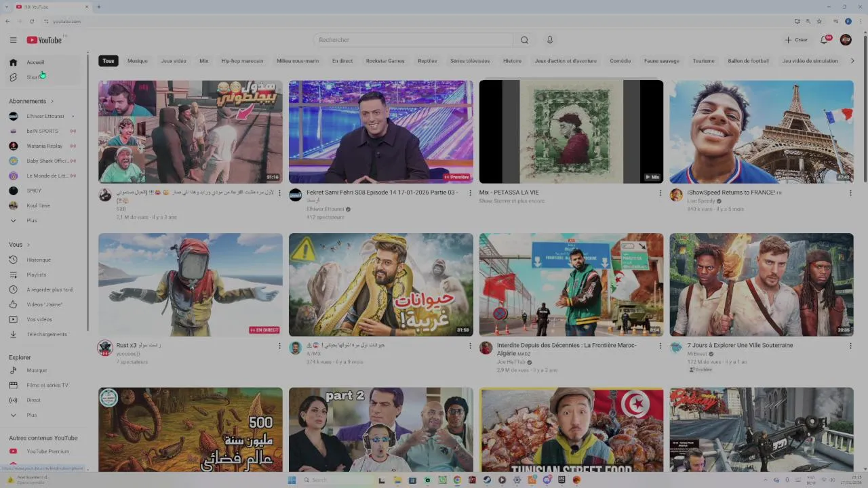
Task: Select the Jeux vidéo filter chip
Action: click(174, 61)
